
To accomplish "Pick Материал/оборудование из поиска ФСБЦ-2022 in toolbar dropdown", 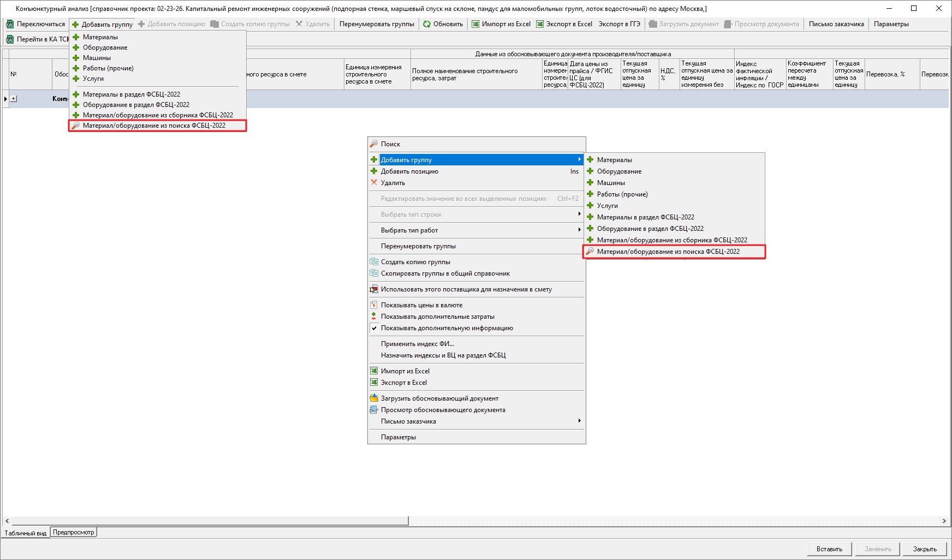I will 158,126.
